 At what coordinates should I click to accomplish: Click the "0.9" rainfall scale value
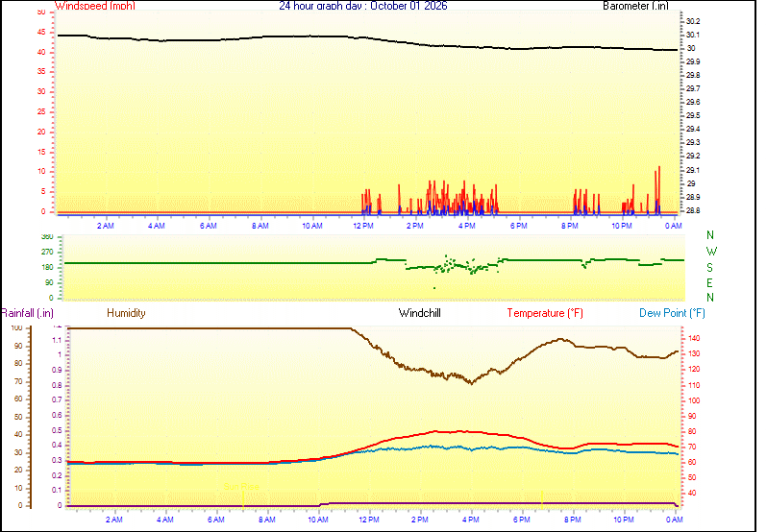(x=58, y=371)
